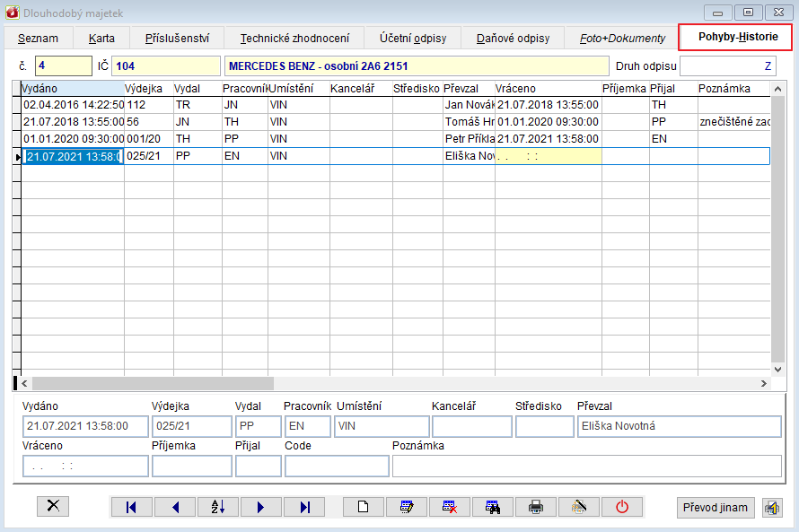
Task: Edit the current record
Action: coord(407,507)
